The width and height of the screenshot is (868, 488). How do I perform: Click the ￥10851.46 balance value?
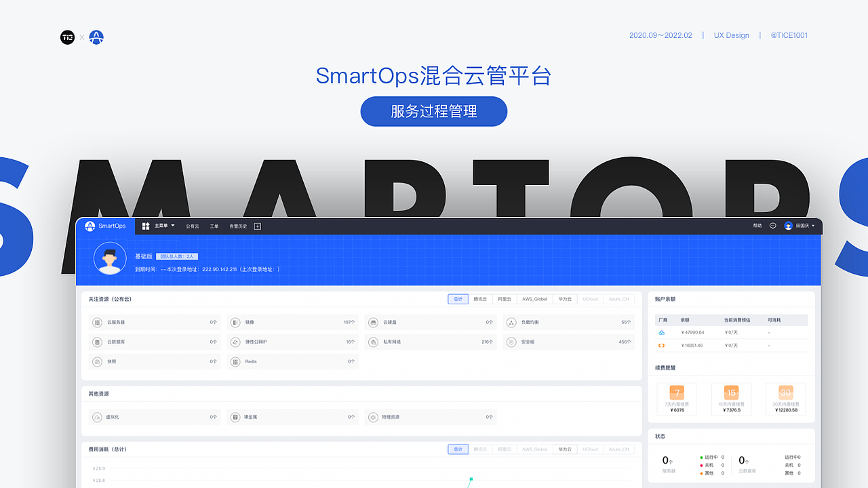click(692, 346)
